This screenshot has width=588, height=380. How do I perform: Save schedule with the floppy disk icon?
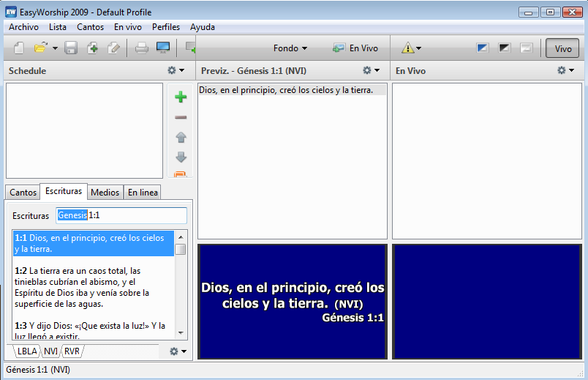pyautogui.click(x=71, y=48)
